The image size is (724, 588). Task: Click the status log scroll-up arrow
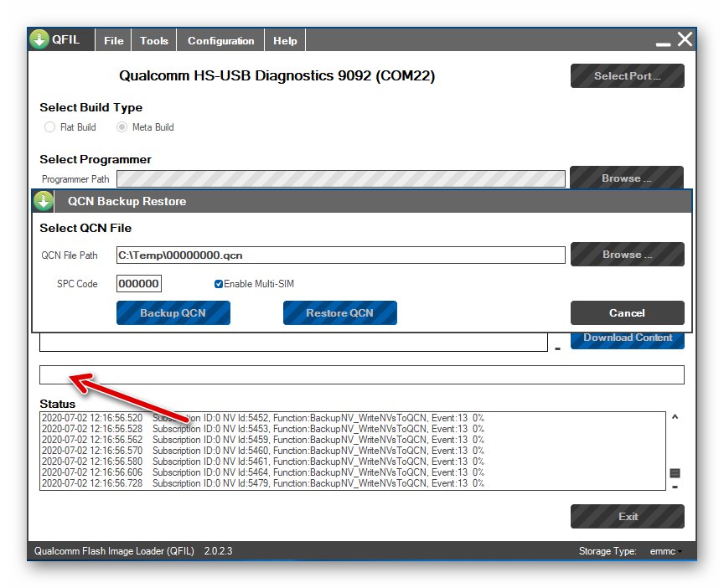pyautogui.click(x=675, y=417)
